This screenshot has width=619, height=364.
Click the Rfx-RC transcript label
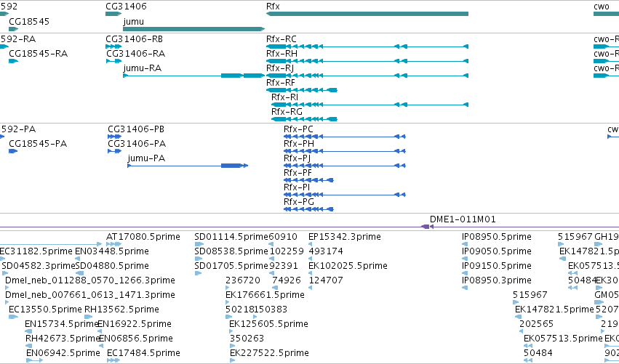(x=281, y=39)
